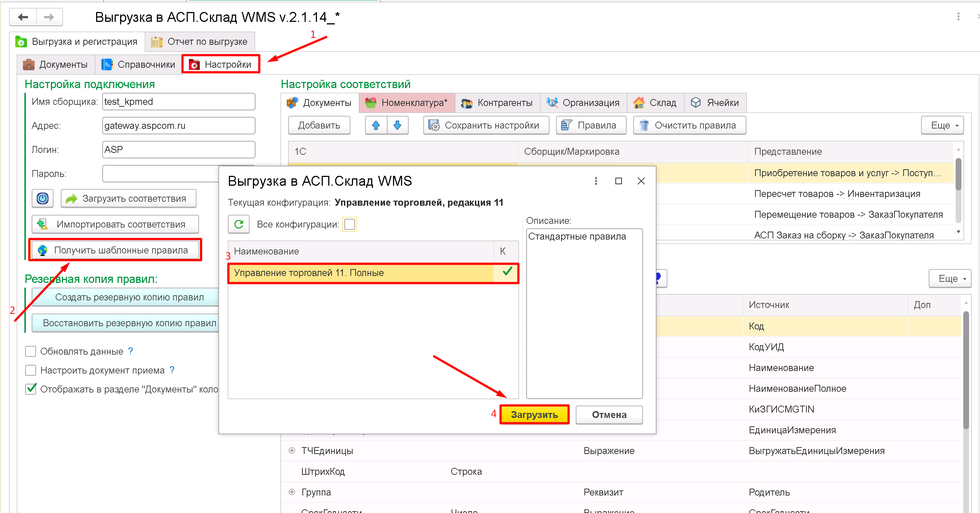Click help question mark near Обновлять данные
The width and height of the screenshot is (980, 513).
click(x=131, y=351)
